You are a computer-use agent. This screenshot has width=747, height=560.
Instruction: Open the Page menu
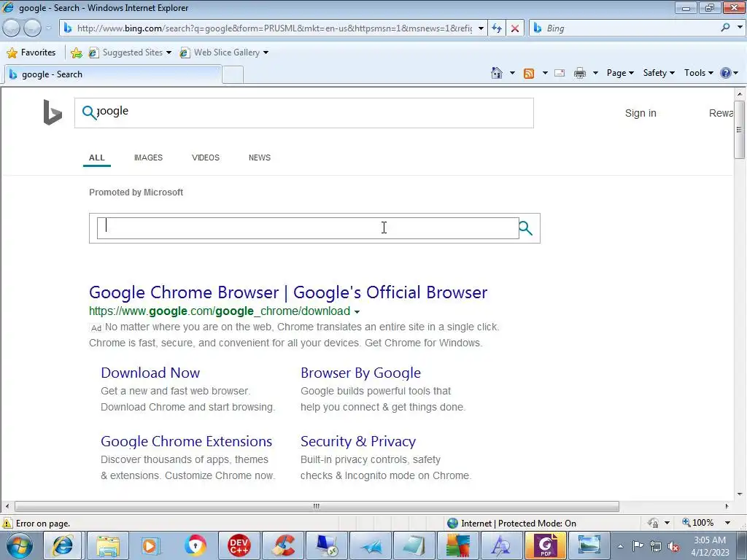point(620,73)
